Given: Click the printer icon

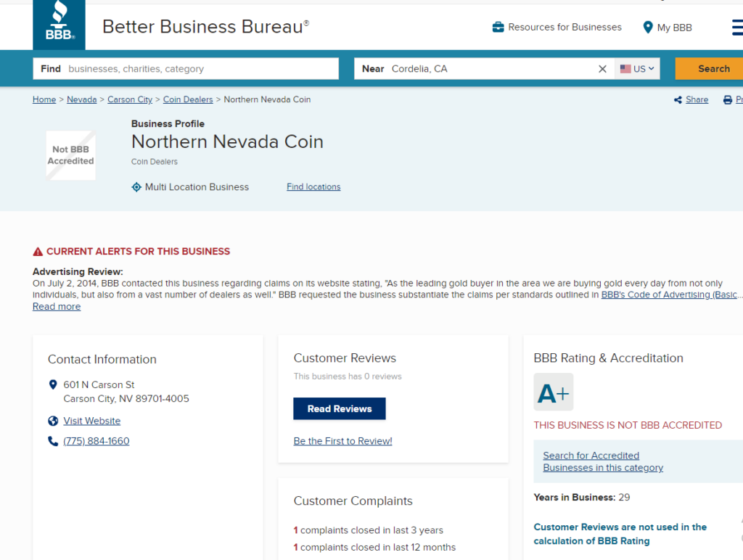Looking at the screenshot, I should coord(727,100).
